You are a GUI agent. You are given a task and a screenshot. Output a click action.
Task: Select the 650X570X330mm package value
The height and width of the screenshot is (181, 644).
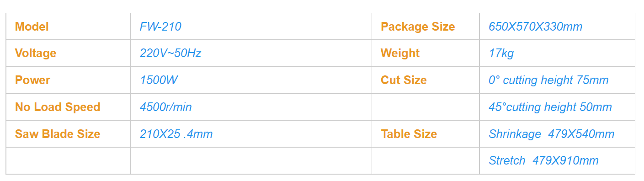pos(536,27)
